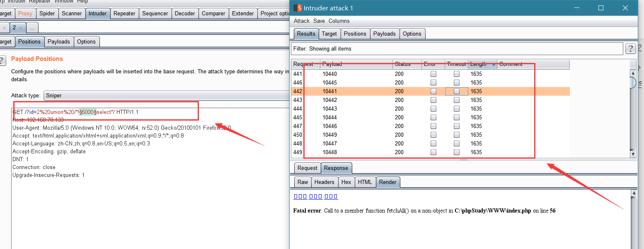The width and height of the screenshot is (644, 249).
Task: Click the second blue link in the rendered response
Action: point(316,196)
